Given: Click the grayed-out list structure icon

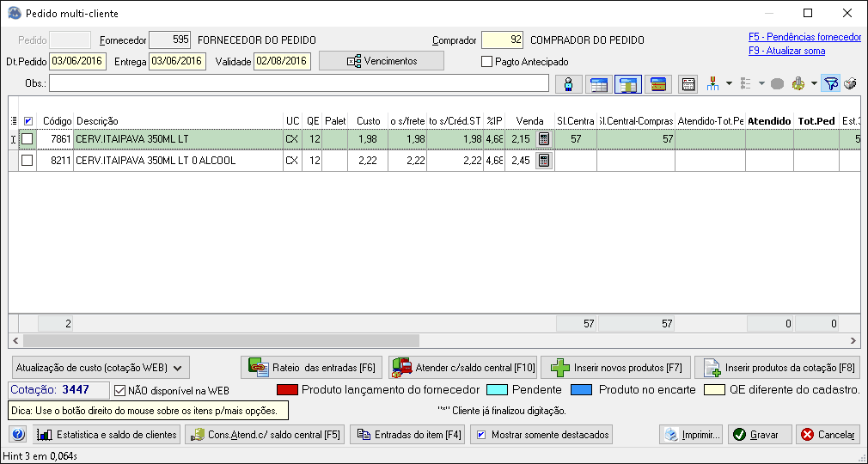Looking at the screenshot, I should pyautogui.click(x=746, y=83).
